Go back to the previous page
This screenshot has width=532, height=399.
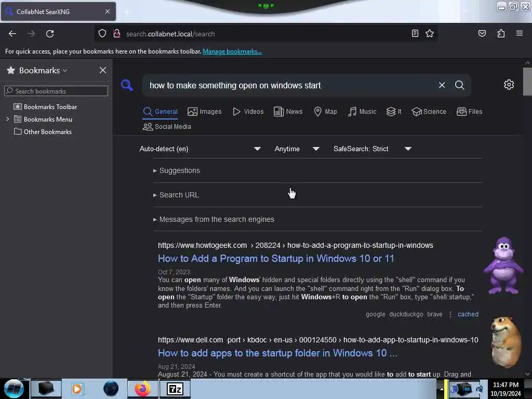click(12, 34)
